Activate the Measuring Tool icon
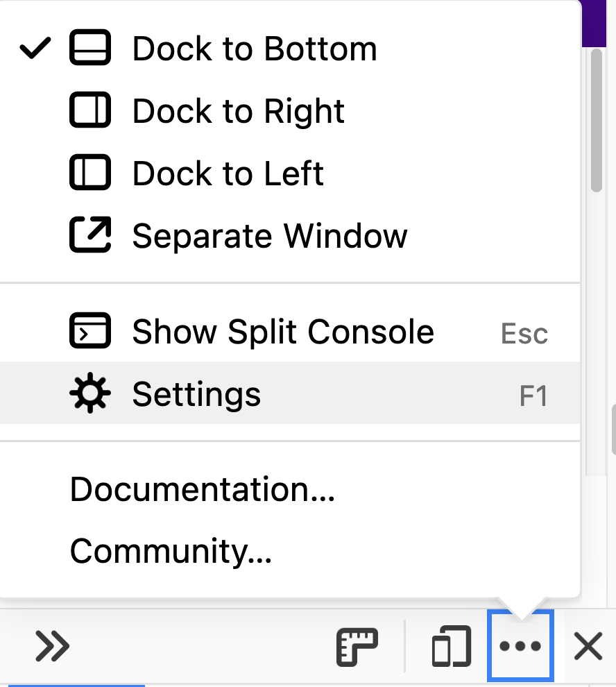616x687 pixels. click(x=358, y=646)
